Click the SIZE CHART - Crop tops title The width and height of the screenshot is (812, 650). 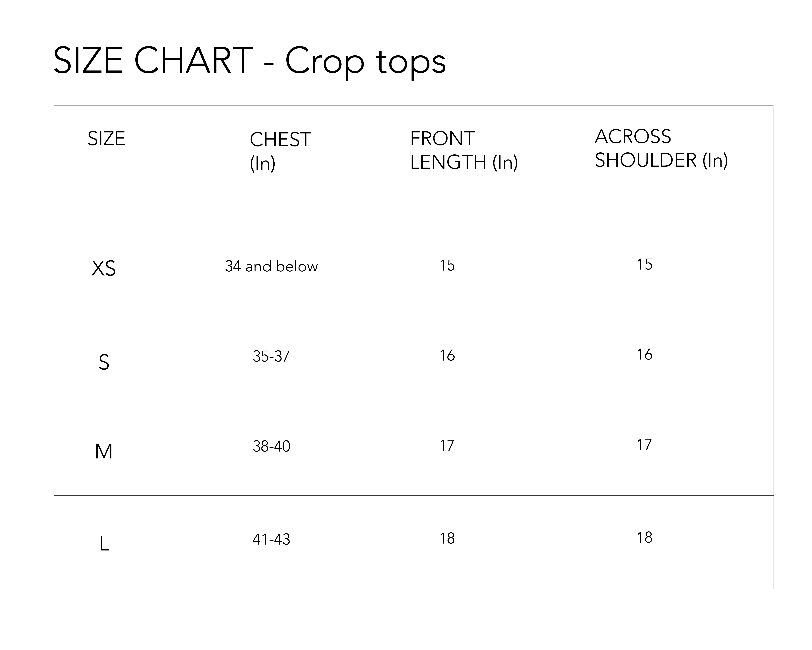249,61
